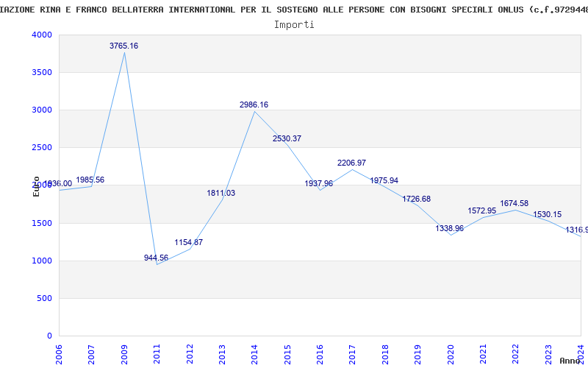Image resolution: width=588 pixels, height=368 pixels.
Task: Click the 2012 x-axis year label
Action: (x=190, y=354)
